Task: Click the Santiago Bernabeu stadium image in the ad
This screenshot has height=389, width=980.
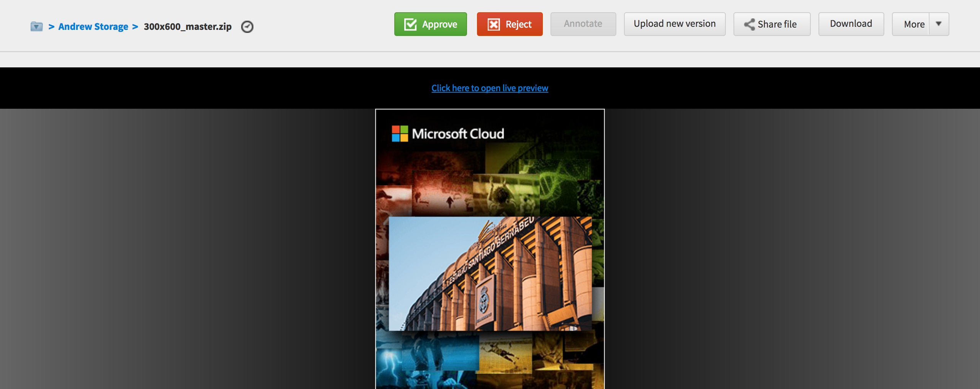Action: [x=490, y=273]
